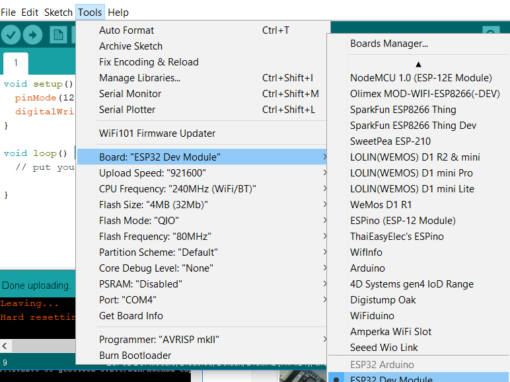Click the 'void setup()' line in editor
This screenshot has height=382, width=510.
click(38, 84)
